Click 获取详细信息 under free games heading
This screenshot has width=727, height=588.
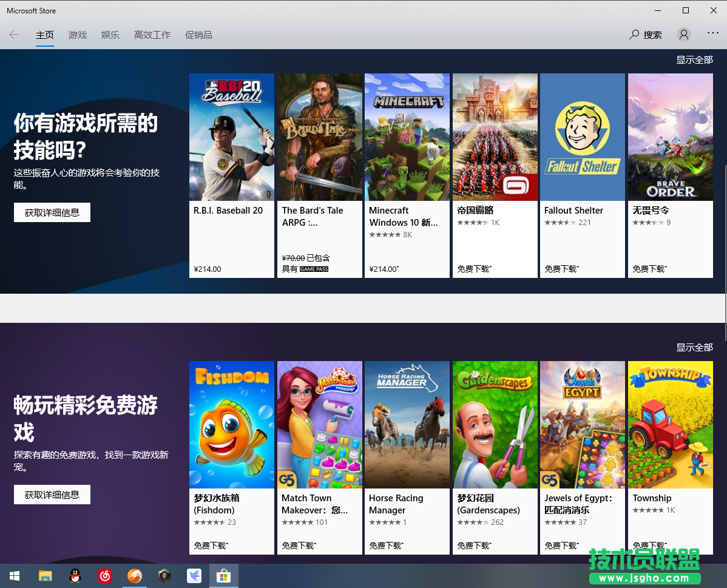pyautogui.click(x=52, y=495)
